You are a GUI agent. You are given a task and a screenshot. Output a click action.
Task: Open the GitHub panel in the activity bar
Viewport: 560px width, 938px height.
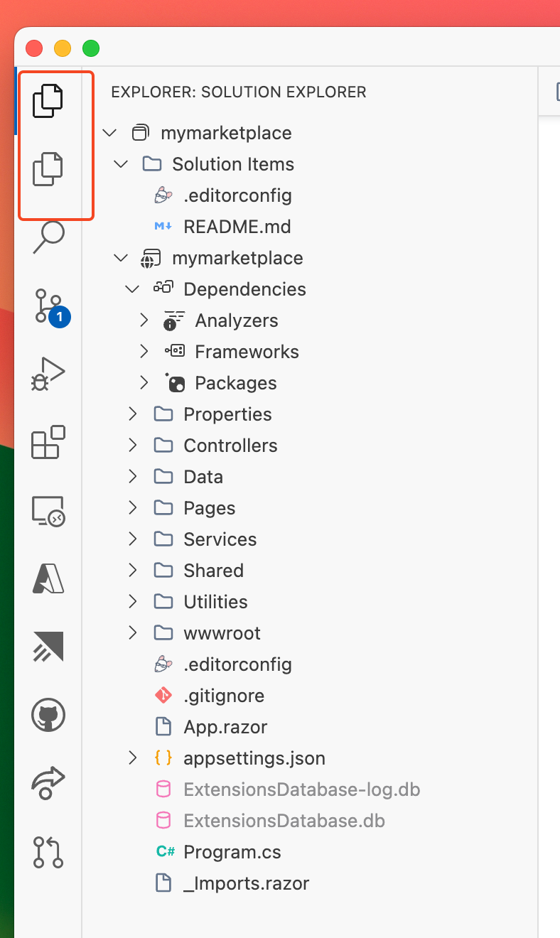click(x=48, y=715)
